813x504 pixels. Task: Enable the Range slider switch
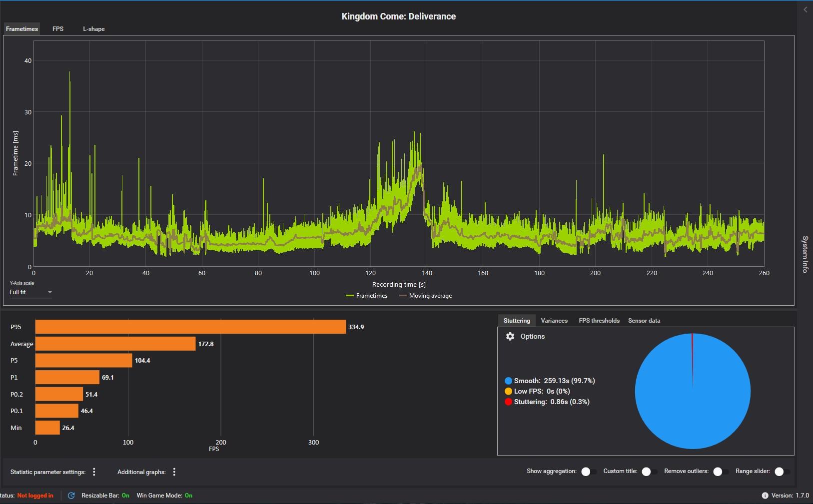[x=782, y=472]
